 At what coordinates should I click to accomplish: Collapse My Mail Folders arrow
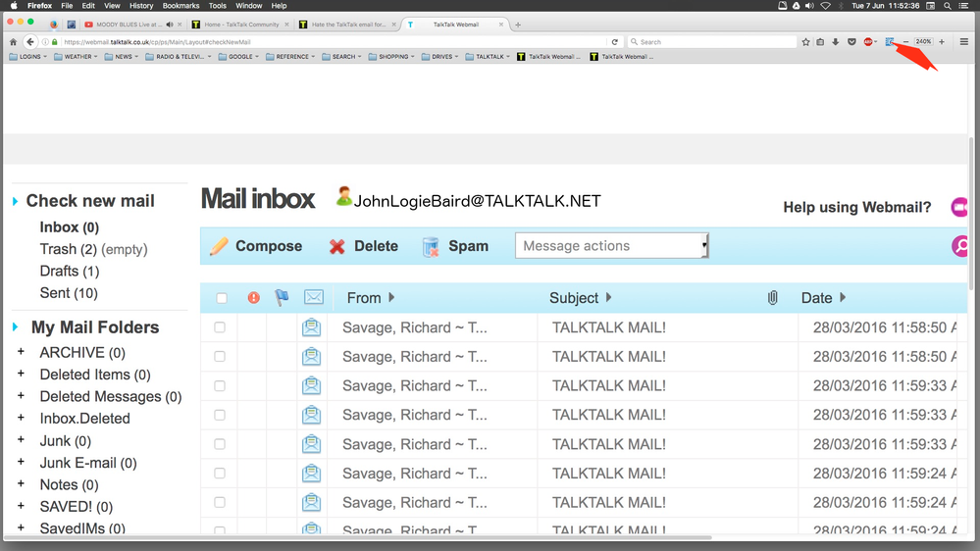pos(15,326)
